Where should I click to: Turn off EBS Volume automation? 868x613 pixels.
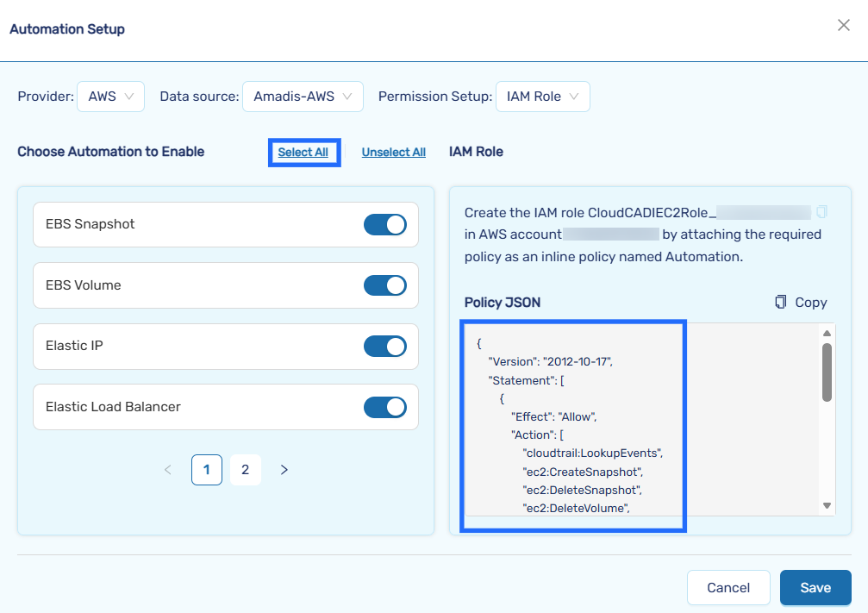(384, 285)
